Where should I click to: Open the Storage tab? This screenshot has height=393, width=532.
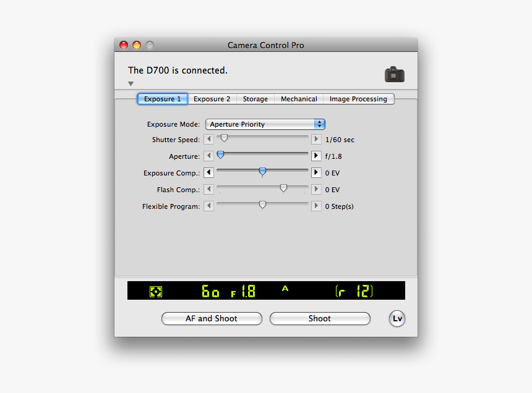tap(255, 99)
